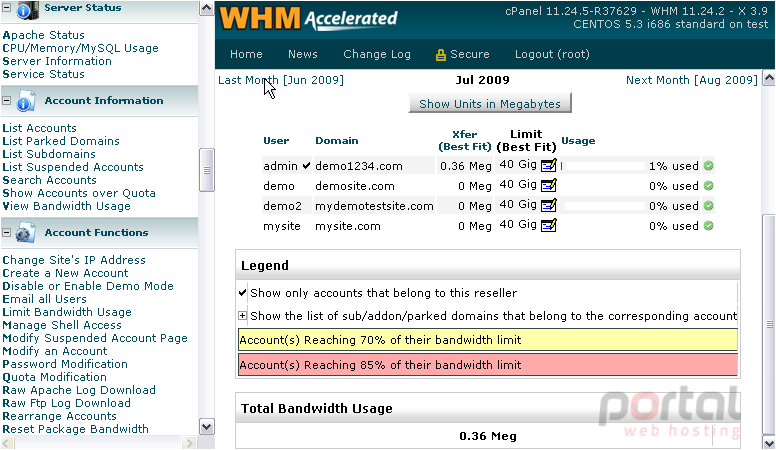Open CPU/Memory/MySQL Usage page
The image size is (776, 450).
click(81, 48)
